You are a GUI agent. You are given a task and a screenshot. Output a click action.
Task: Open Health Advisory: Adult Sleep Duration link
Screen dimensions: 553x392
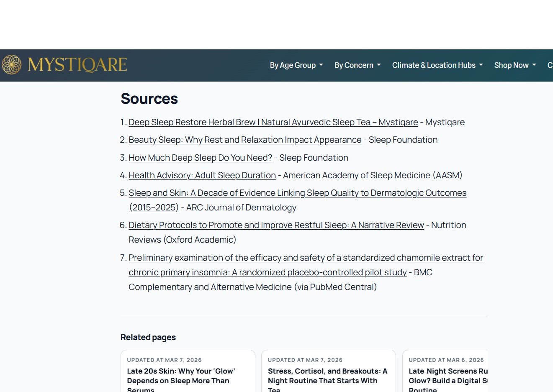(x=202, y=175)
